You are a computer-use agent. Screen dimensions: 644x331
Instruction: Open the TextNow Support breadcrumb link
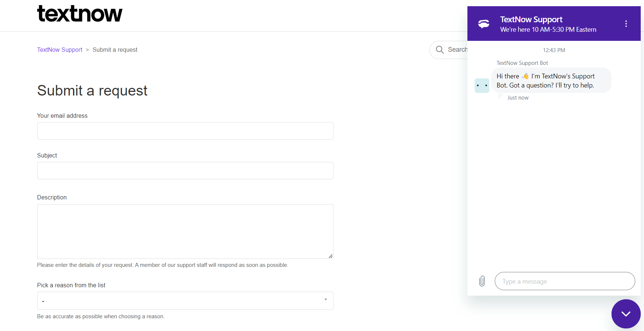(x=59, y=50)
